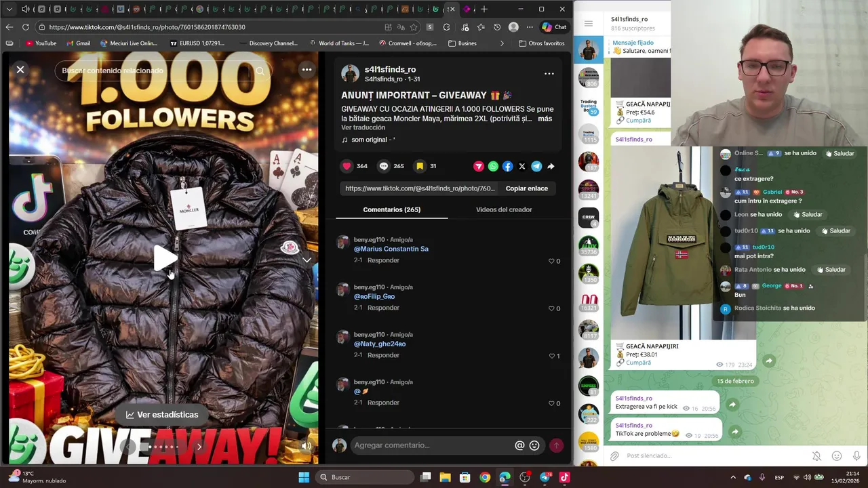Open Copilot Chat button
The height and width of the screenshot is (488, 868).
click(x=554, y=27)
